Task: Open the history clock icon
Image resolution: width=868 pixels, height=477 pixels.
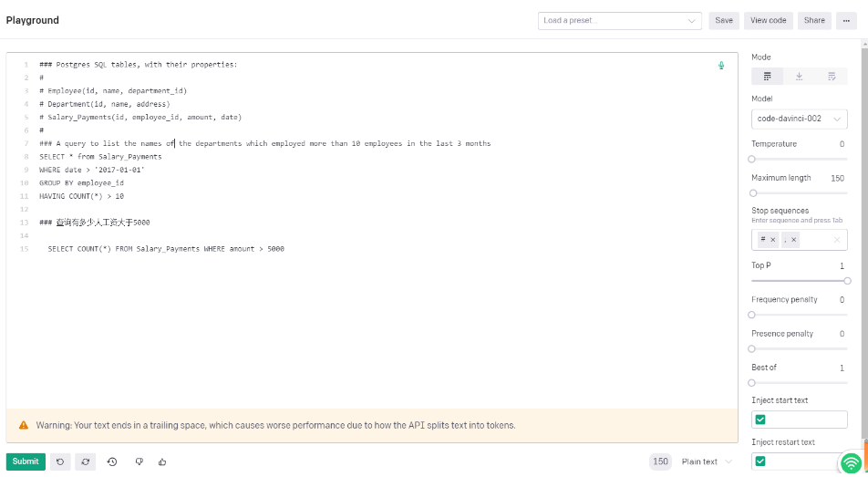Action: pyautogui.click(x=112, y=461)
